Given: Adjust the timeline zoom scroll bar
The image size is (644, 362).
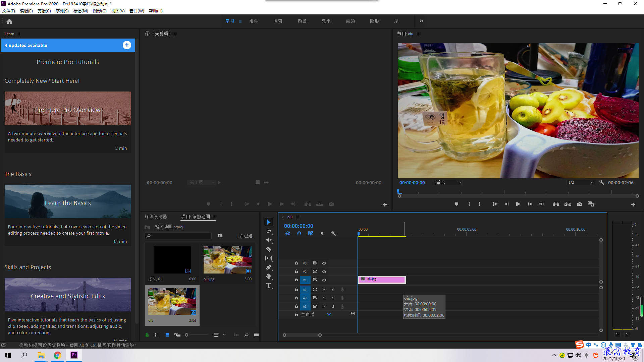Looking at the screenshot, I should pos(302,335).
